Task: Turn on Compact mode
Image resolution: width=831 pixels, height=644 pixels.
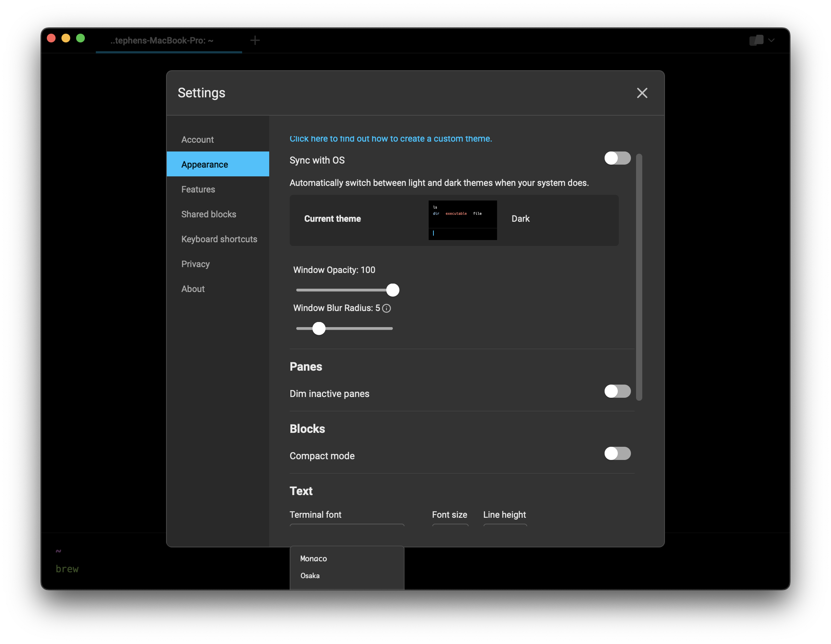Action: point(617,454)
